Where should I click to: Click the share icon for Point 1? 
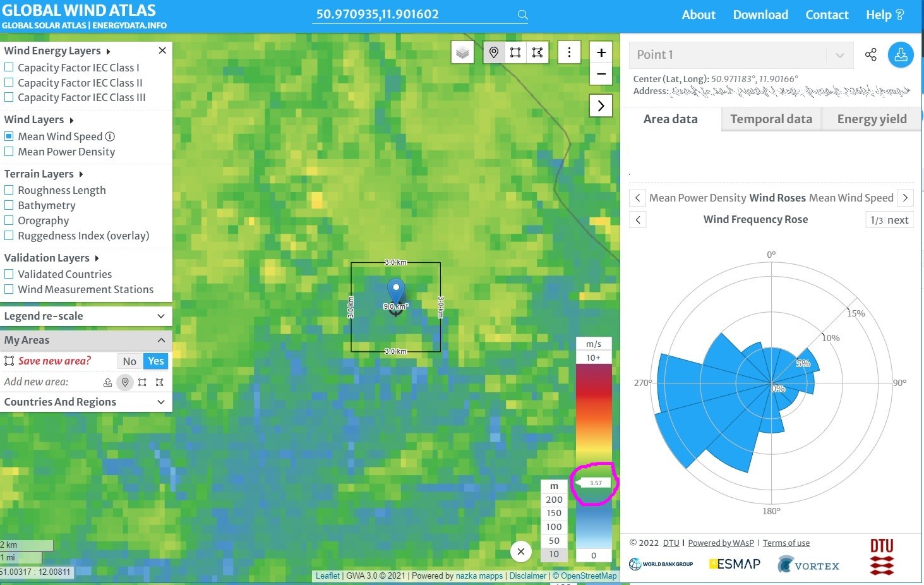(x=870, y=55)
